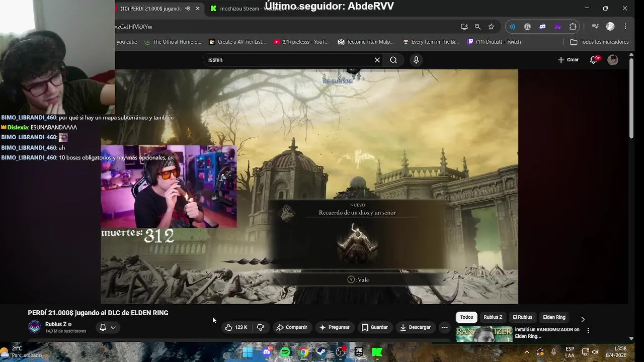Select the 'Rubius Z' filter chip
The height and width of the screenshot is (362, 644).
493,317
